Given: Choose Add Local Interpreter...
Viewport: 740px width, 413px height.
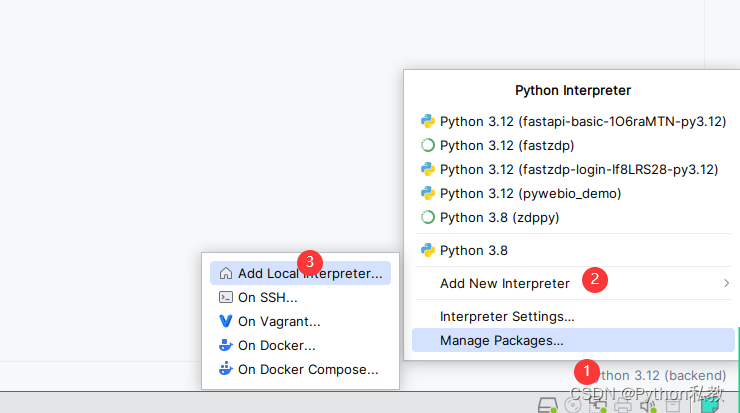Looking at the screenshot, I should point(300,273).
